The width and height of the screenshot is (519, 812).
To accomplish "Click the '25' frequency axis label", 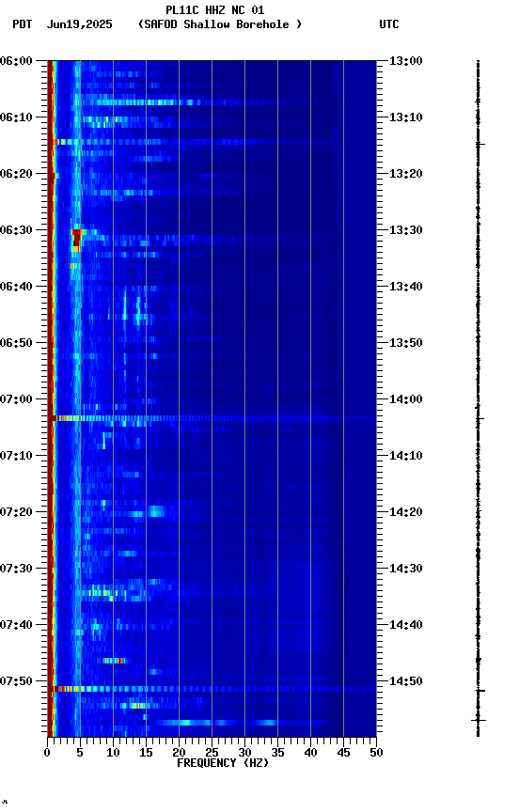I will tap(212, 753).
